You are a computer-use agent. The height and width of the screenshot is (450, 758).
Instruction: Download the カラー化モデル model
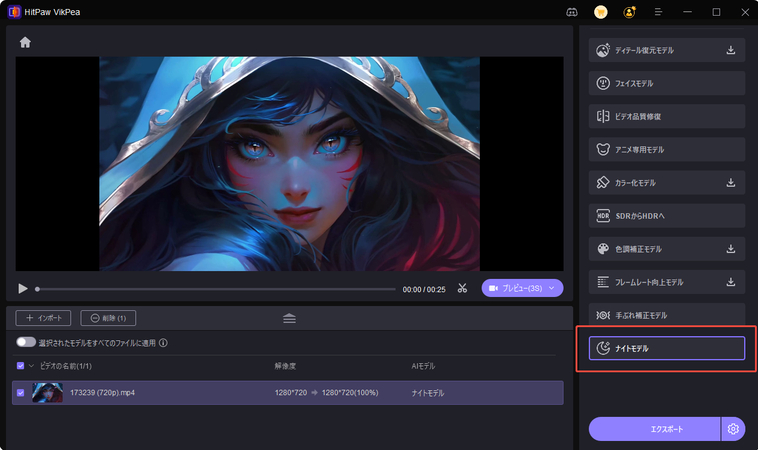coord(730,183)
